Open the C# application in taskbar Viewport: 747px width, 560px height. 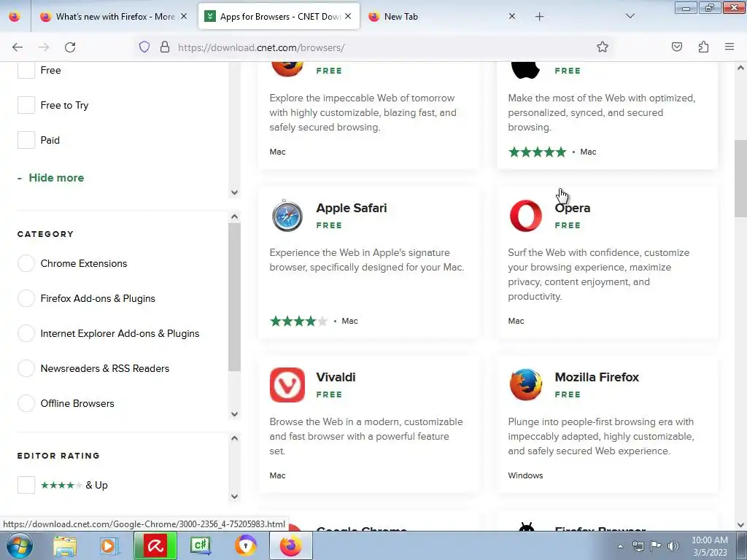(x=201, y=545)
